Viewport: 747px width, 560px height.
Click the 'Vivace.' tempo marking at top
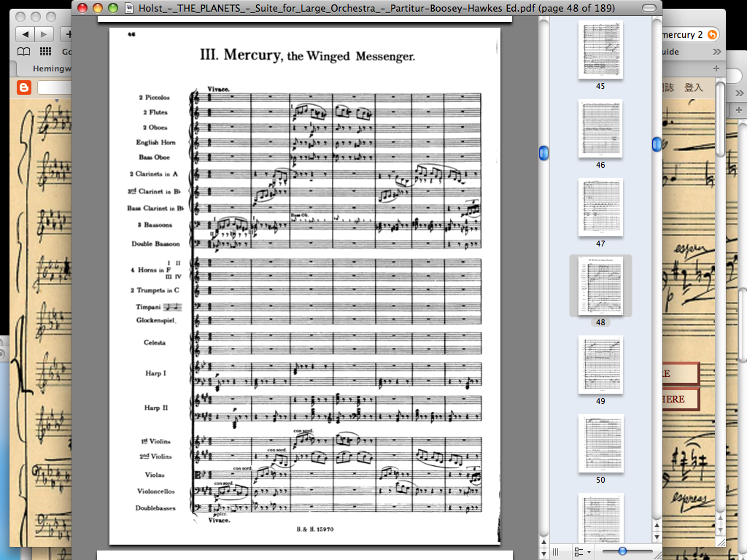tap(218, 89)
